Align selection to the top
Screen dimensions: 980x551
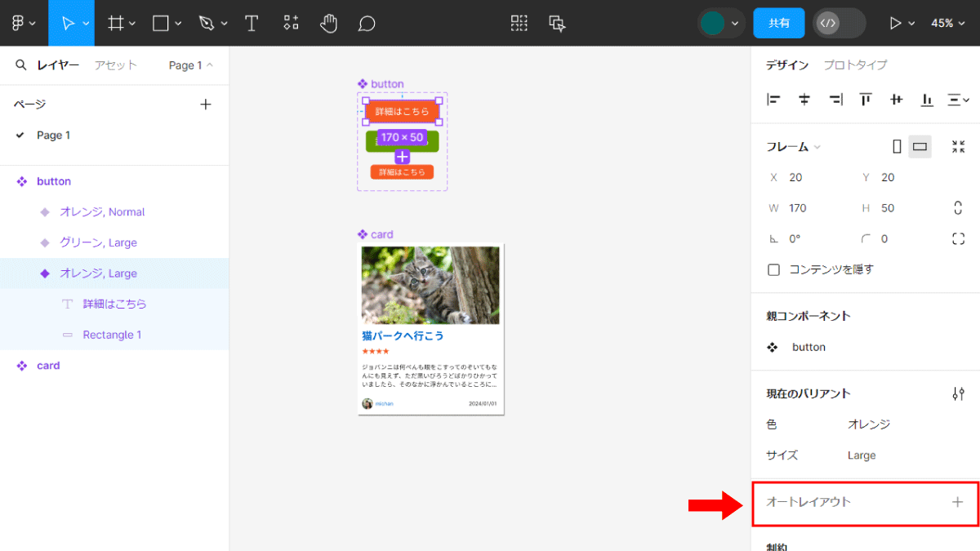pyautogui.click(x=866, y=100)
